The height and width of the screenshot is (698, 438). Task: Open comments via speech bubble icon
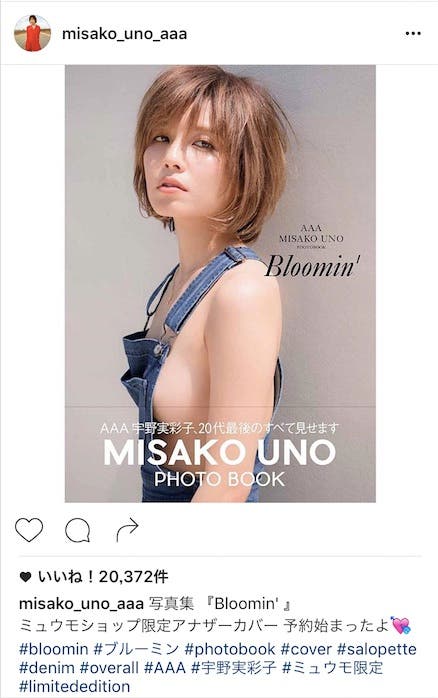[x=78, y=531]
